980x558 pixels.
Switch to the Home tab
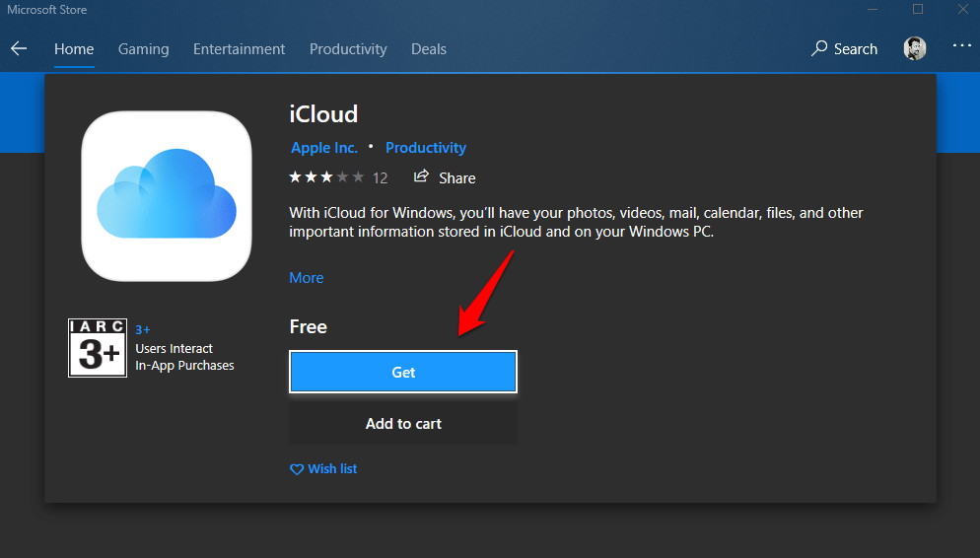74,48
